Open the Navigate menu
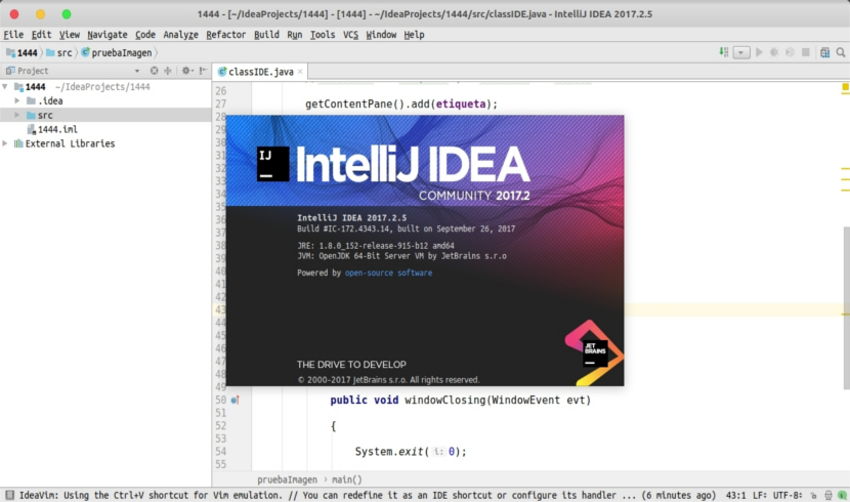This screenshot has width=850, height=502. pyautogui.click(x=107, y=35)
